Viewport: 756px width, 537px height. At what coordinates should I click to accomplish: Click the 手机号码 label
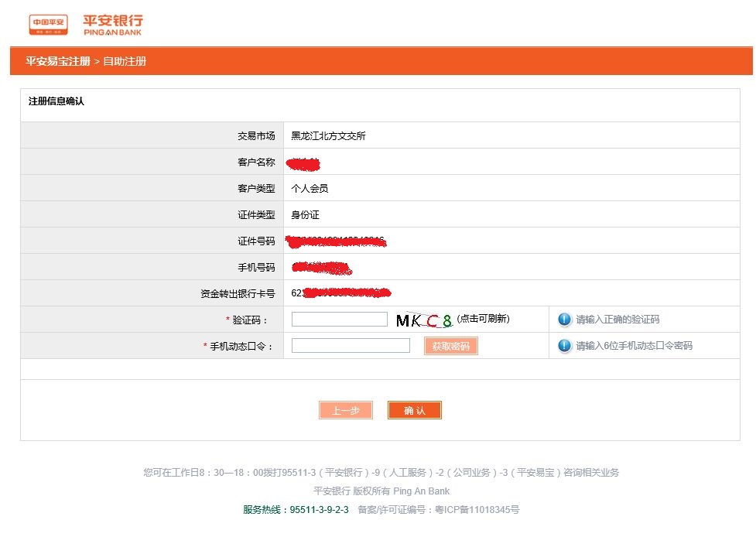click(x=256, y=268)
